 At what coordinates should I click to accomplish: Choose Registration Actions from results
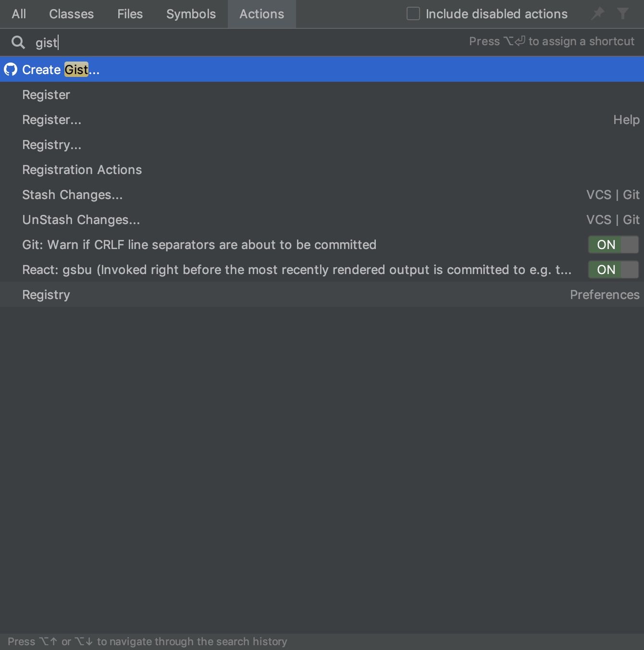click(82, 170)
